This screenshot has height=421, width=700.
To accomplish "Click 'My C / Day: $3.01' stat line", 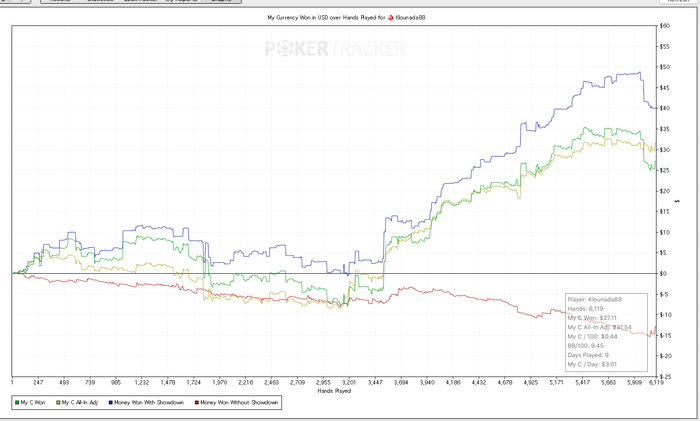I will point(592,364).
